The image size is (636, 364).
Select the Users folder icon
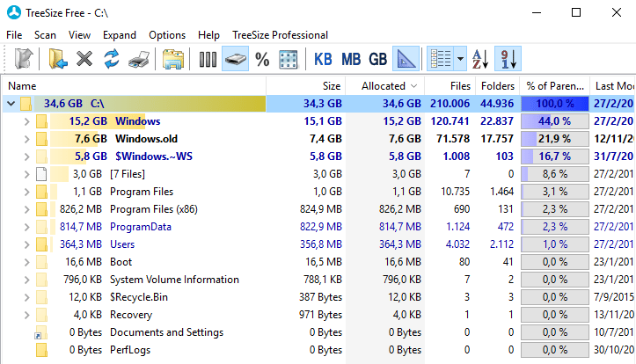[x=41, y=244]
